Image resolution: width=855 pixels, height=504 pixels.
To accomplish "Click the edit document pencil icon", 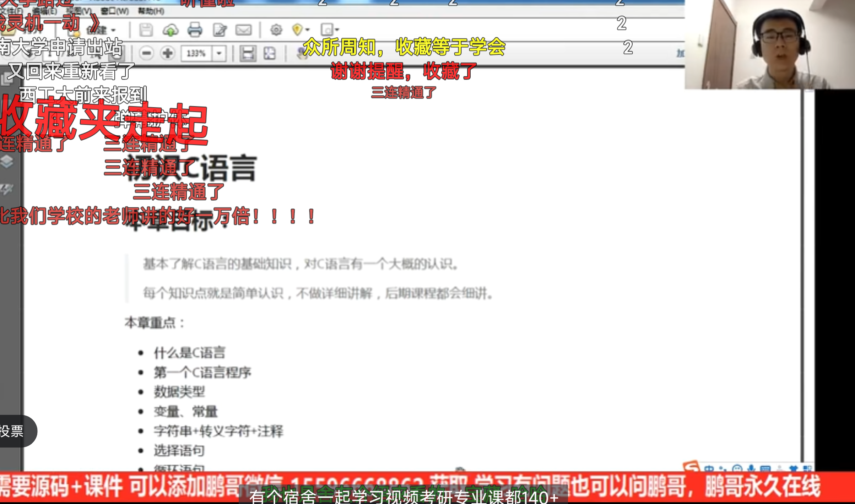I will [220, 30].
